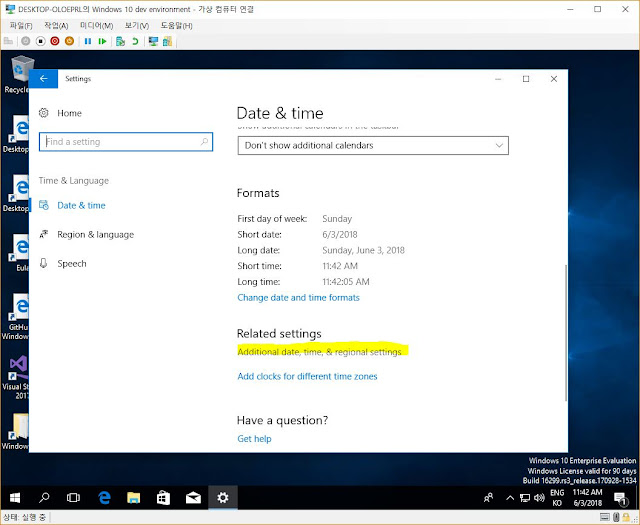Click First day of week value Sunday
This screenshot has height=525, width=640.
click(337, 219)
